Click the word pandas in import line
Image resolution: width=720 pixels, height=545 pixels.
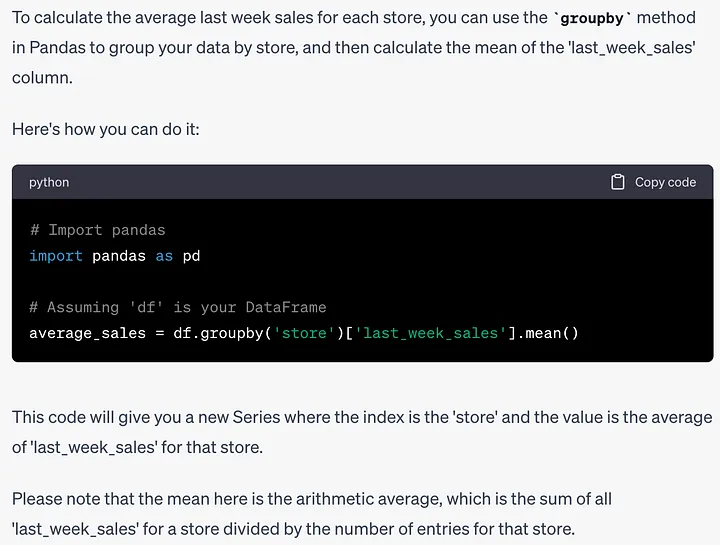point(119,256)
